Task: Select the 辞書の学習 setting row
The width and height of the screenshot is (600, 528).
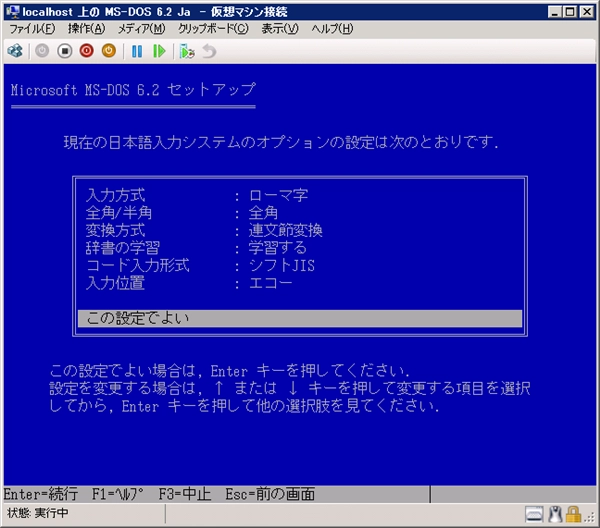Action: click(x=300, y=248)
